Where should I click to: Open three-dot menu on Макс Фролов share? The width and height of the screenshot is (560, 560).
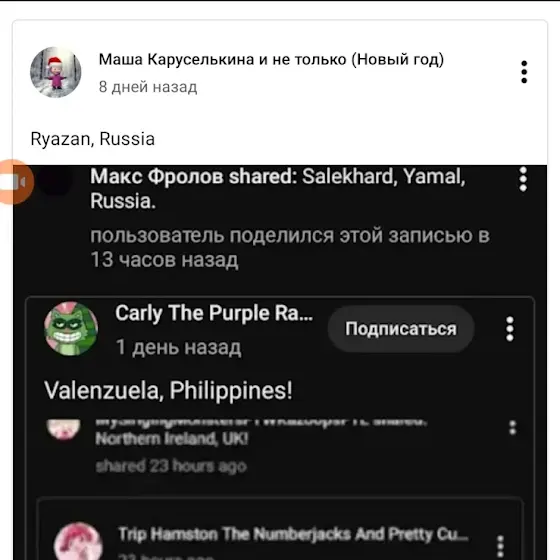[523, 179]
